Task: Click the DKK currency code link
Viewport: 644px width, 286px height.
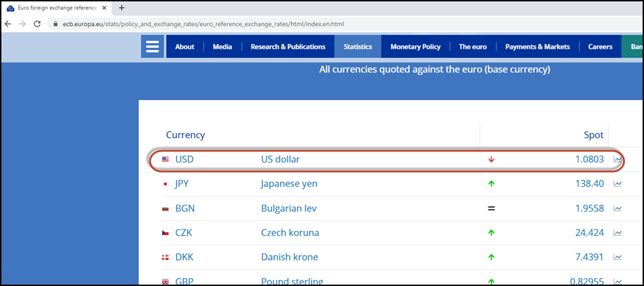Action: click(185, 257)
